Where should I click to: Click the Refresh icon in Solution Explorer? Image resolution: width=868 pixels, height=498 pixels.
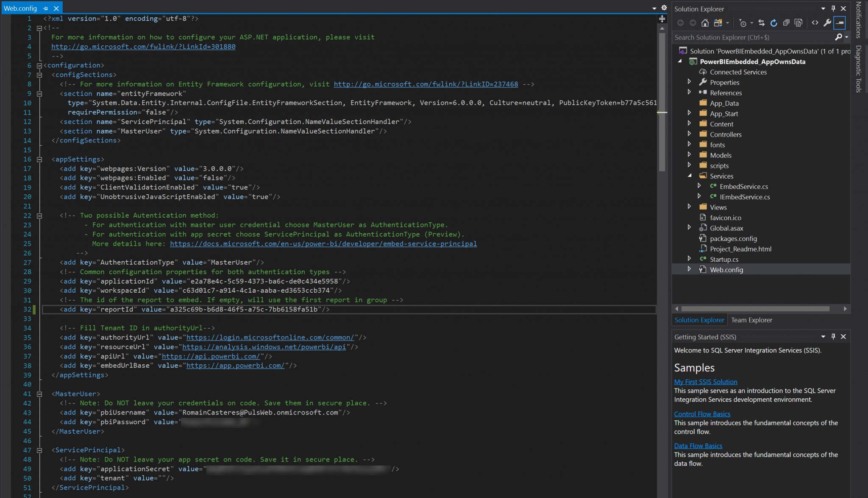pyautogui.click(x=773, y=23)
